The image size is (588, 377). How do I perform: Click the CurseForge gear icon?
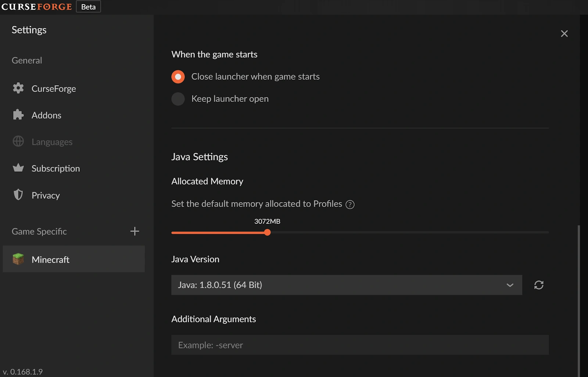[18, 88]
